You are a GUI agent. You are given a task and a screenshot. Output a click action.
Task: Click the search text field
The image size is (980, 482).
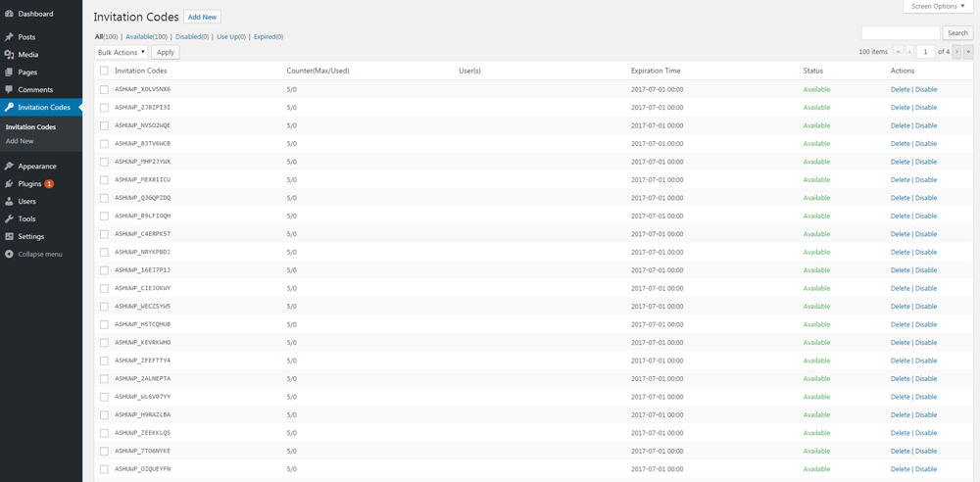901,33
